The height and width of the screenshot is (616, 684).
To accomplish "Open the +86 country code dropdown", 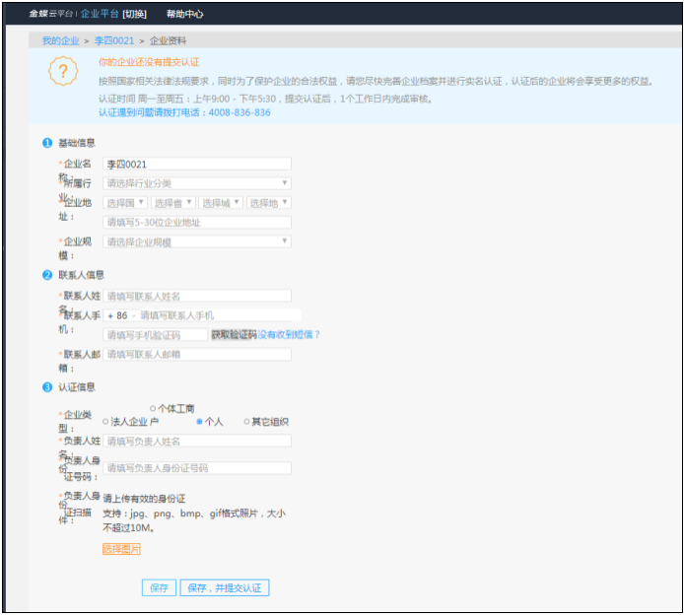I will pos(121,315).
